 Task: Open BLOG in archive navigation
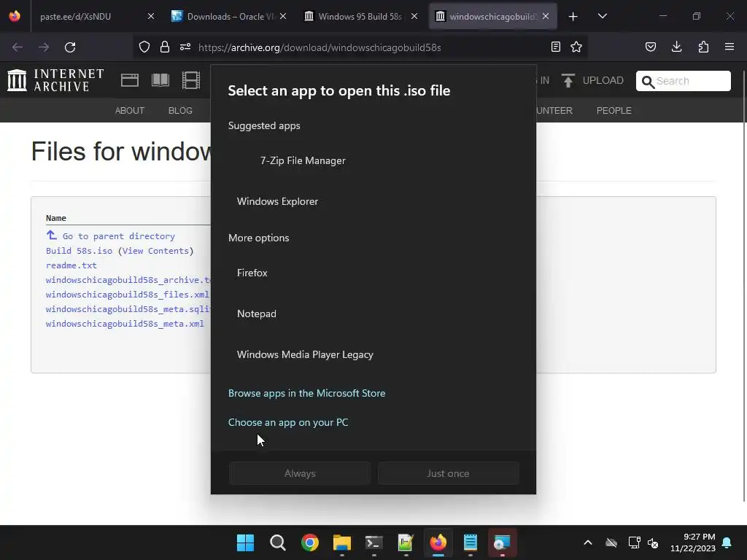pos(180,111)
